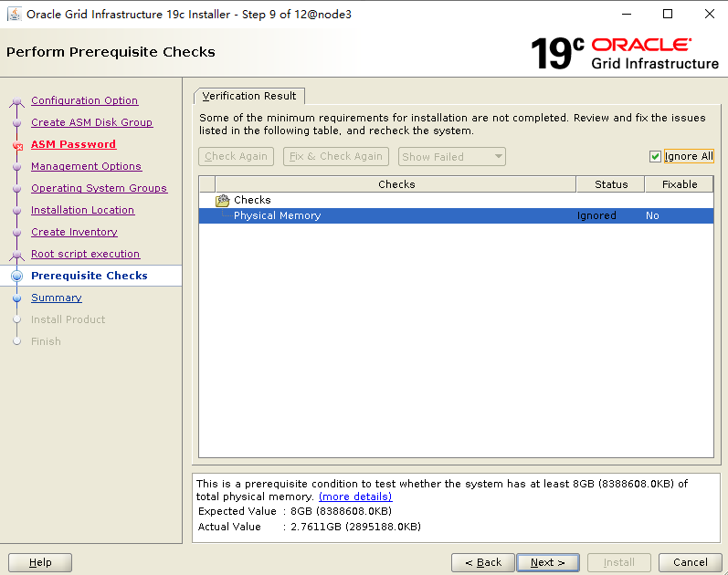Close the installer window

coord(710,14)
